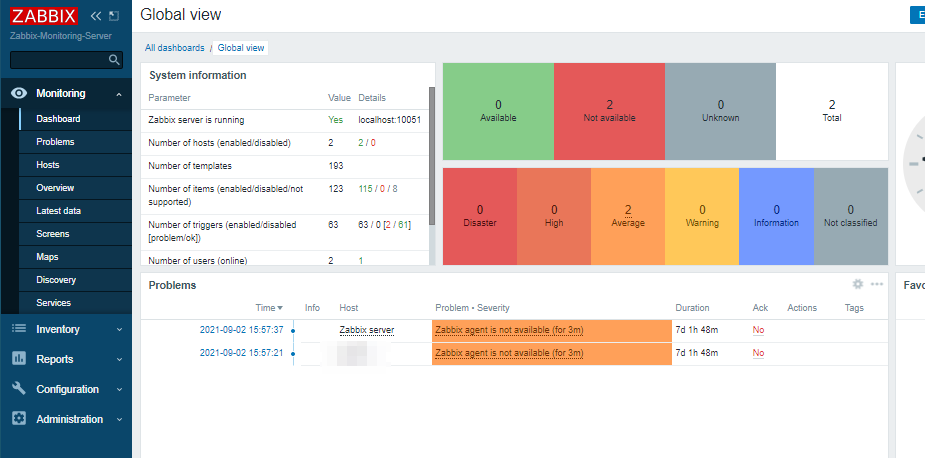The image size is (925, 458).
Task: Open problem time 2021-09-02 15:57:21
Action: (x=242, y=353)
